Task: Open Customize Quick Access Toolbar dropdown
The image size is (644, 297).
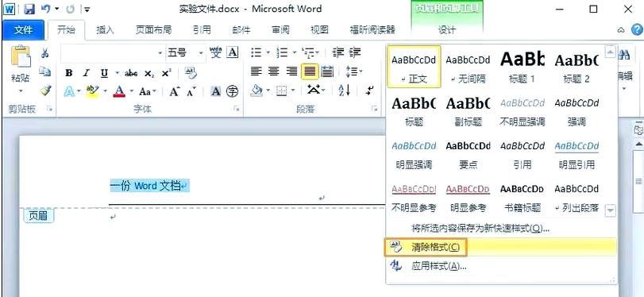Action: pyautogui.click(x=87, y=9)
